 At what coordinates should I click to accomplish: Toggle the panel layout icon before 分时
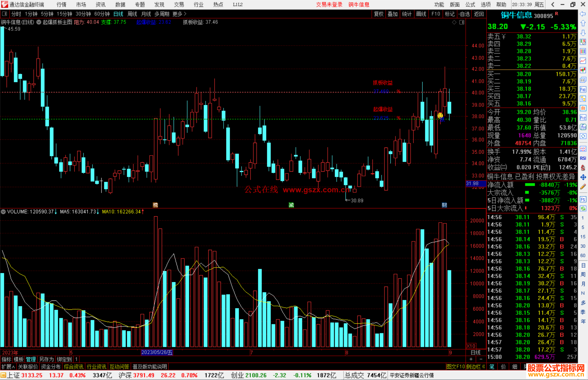(5, 14)
